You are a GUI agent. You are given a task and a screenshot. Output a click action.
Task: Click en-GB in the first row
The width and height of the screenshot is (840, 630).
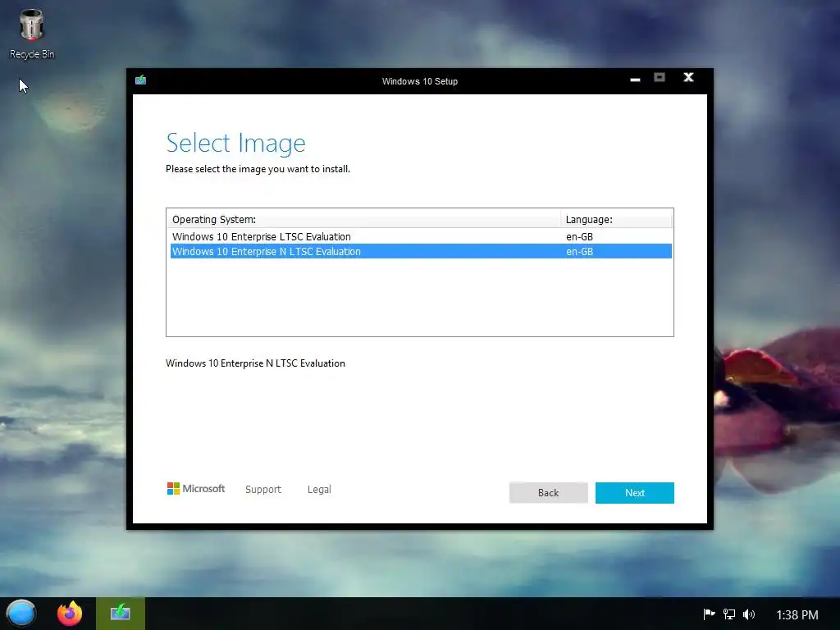579,236
